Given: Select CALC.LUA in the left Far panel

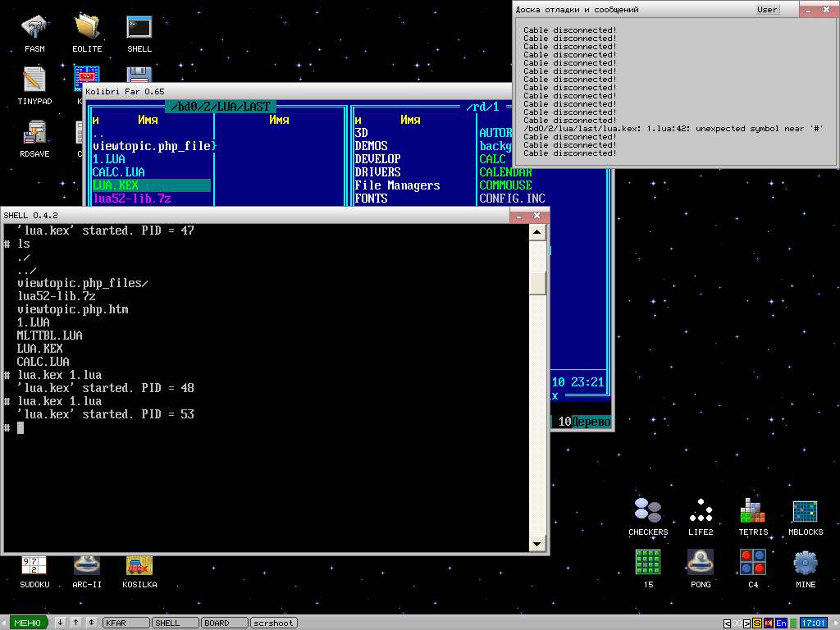Looking at the screenshot, I should pyautogui.click(x=119, y=172).
